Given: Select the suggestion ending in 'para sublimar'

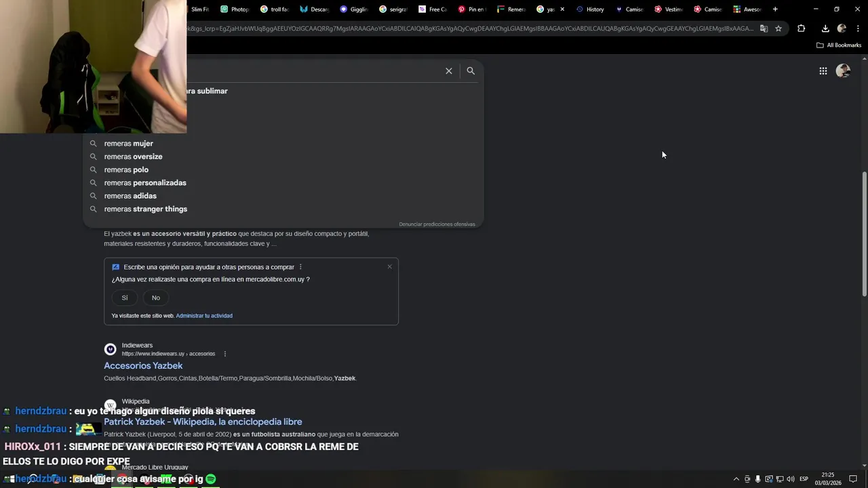Looking at the screenshot, I should [335, 91].
